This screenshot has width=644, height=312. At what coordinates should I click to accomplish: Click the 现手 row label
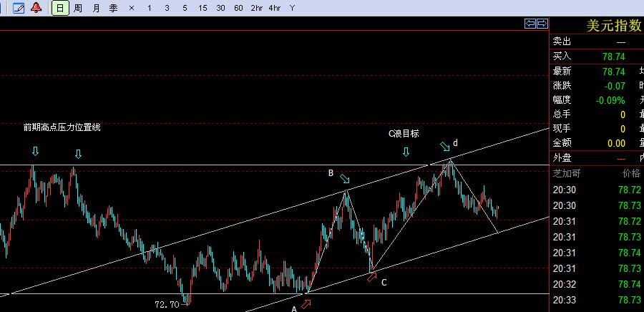[562, 129]
